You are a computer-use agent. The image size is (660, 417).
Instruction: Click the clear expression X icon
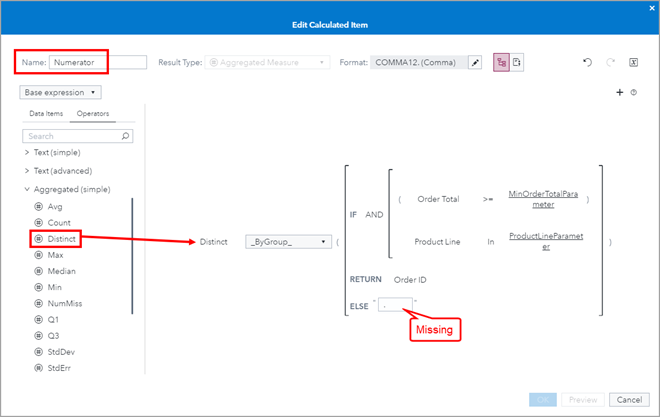coord(634,62)
